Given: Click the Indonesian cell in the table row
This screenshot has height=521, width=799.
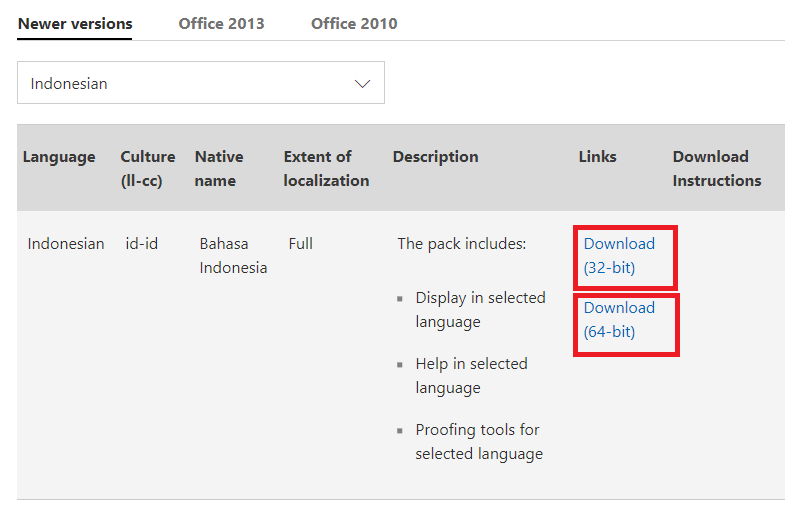Looking at the screenshot, I should click(66, 244).
